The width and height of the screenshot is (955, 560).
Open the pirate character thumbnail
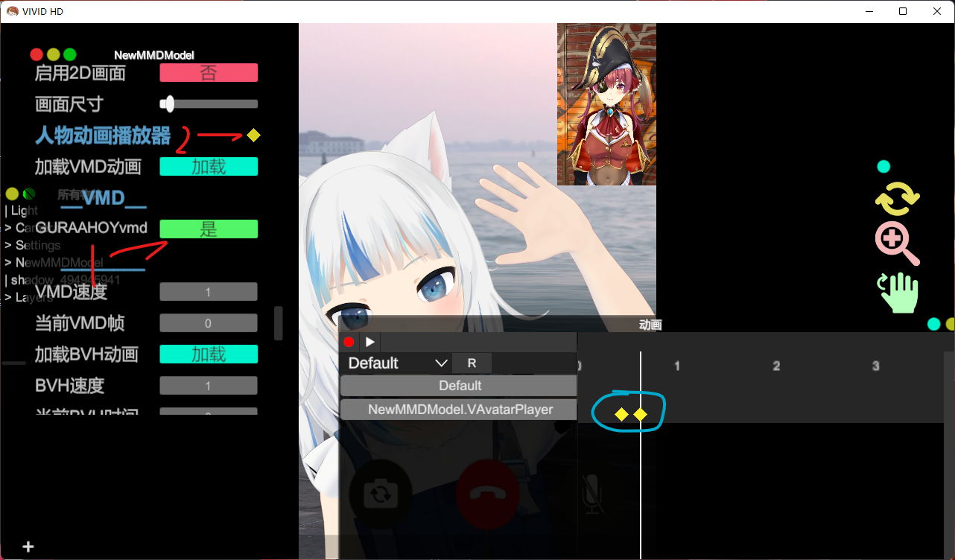pyautogui.click(x=606, y=104)
